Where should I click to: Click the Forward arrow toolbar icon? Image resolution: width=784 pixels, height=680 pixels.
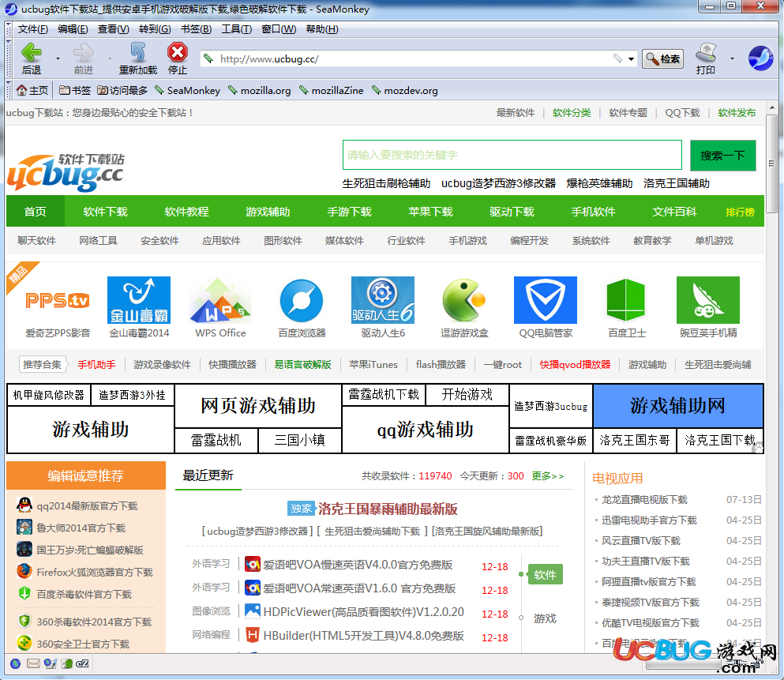coord(83,52)
